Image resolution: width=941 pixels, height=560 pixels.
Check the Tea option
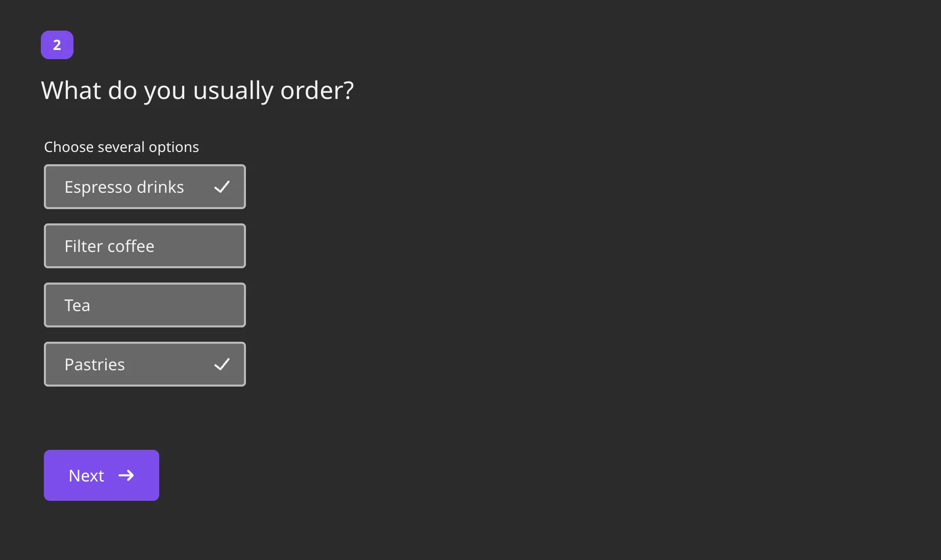[145, 305]
